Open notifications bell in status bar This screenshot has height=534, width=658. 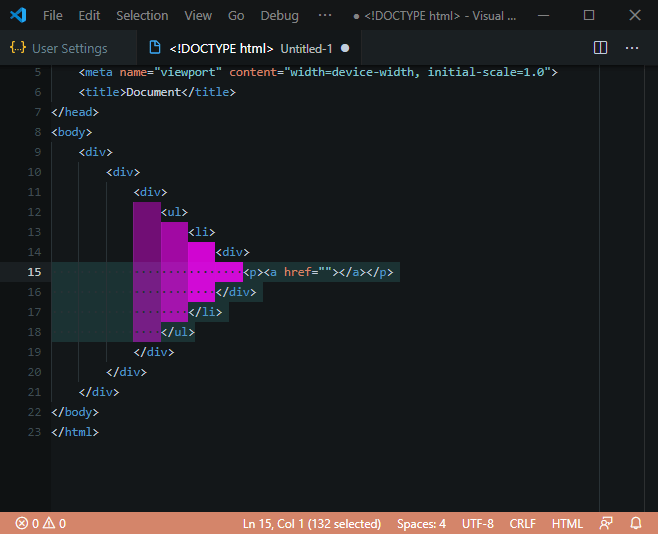636,523
